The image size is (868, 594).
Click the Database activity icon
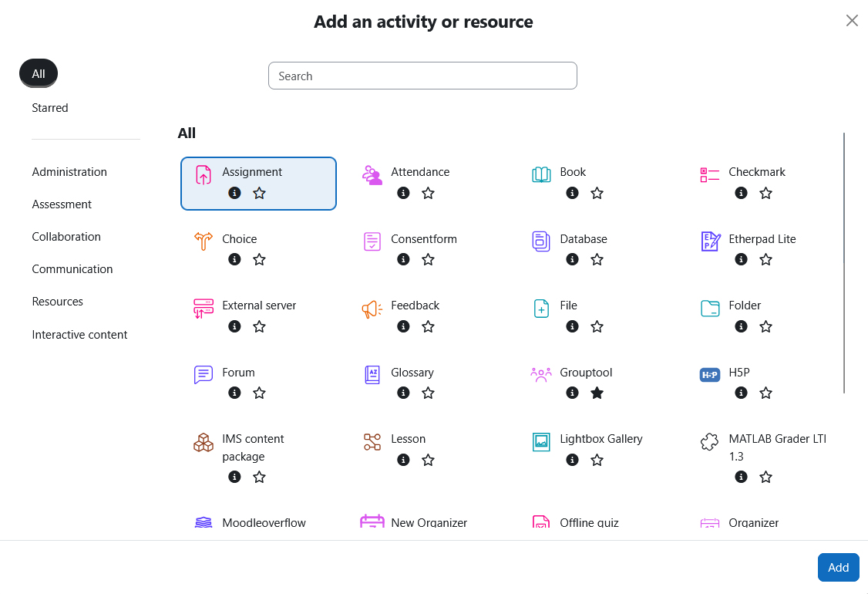pos(541,241)
